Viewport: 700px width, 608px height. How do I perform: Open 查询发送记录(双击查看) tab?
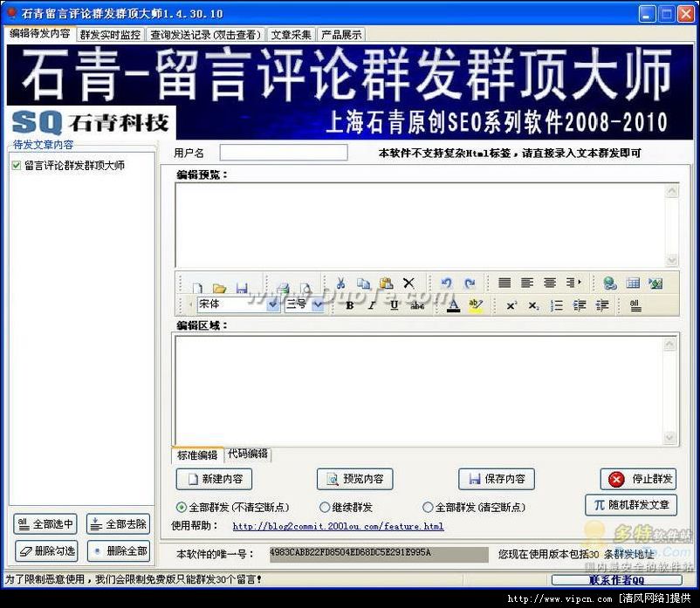click(x=205, y=35)
